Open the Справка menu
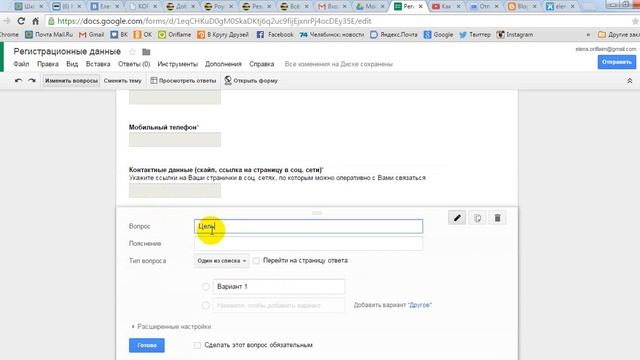 [x=262, y=64]
